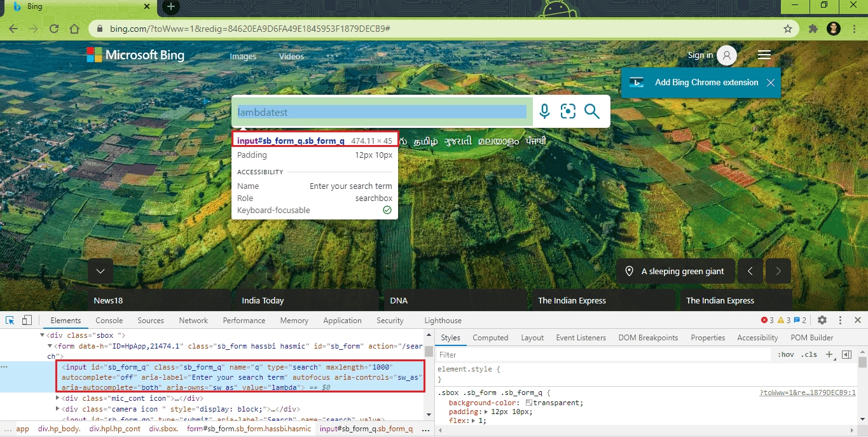
Task: Open the Chrome profile avatar
Action: [834, 29]
